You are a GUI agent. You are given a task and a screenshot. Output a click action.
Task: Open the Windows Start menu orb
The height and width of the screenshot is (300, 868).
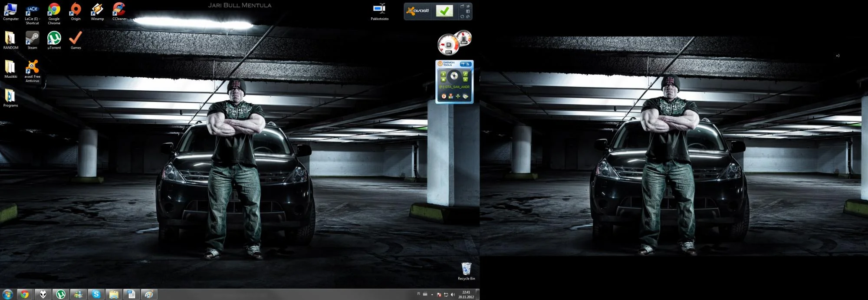click(x=7, y=294)
